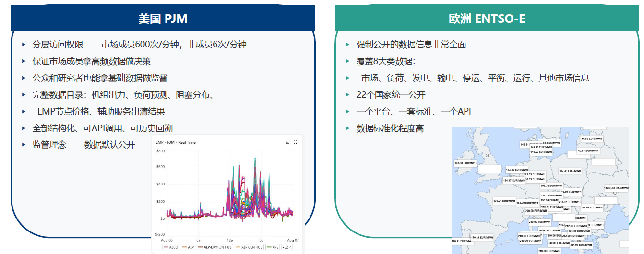Click the chart title LMP - PJM - Real Time

point(175,142)
